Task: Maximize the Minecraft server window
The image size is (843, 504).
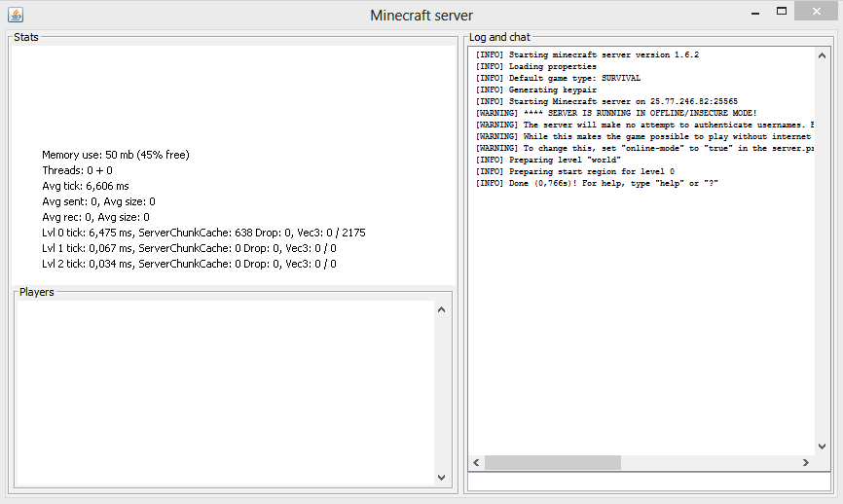Action: coord(782,12)
